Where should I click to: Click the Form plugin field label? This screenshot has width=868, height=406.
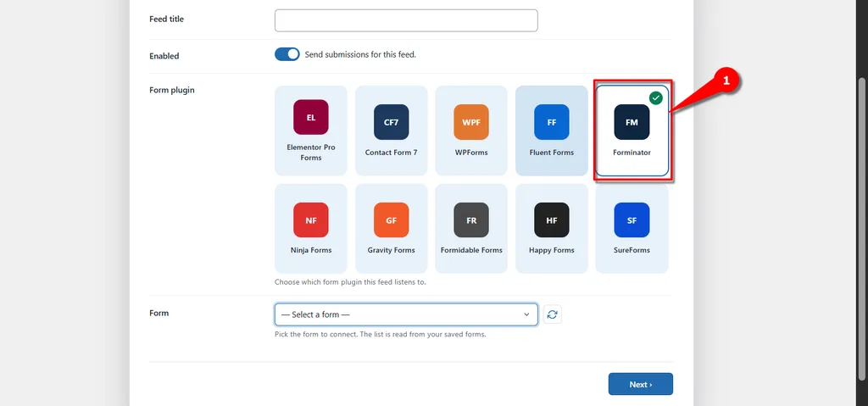pyautogui.click(x=171, y=90)
